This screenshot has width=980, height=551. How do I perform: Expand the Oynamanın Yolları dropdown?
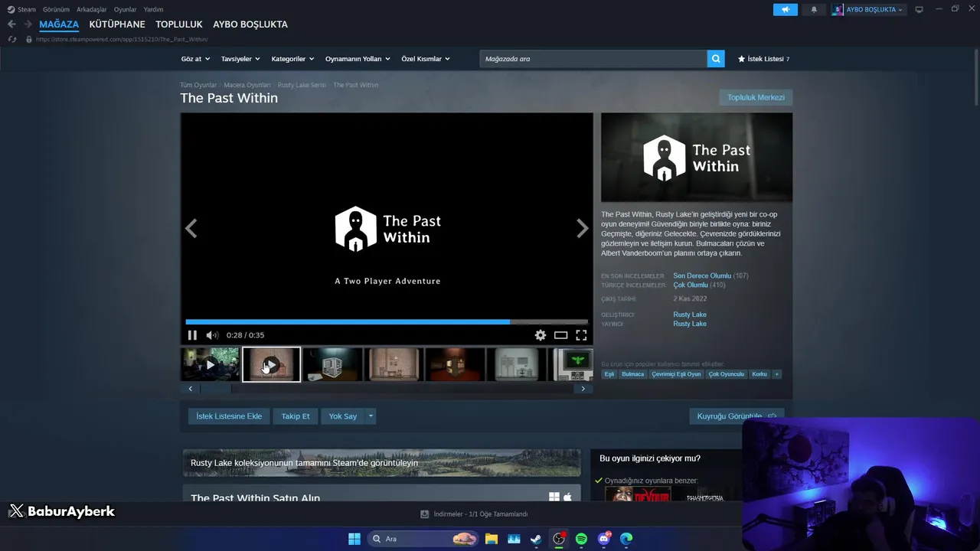point(358,59)
